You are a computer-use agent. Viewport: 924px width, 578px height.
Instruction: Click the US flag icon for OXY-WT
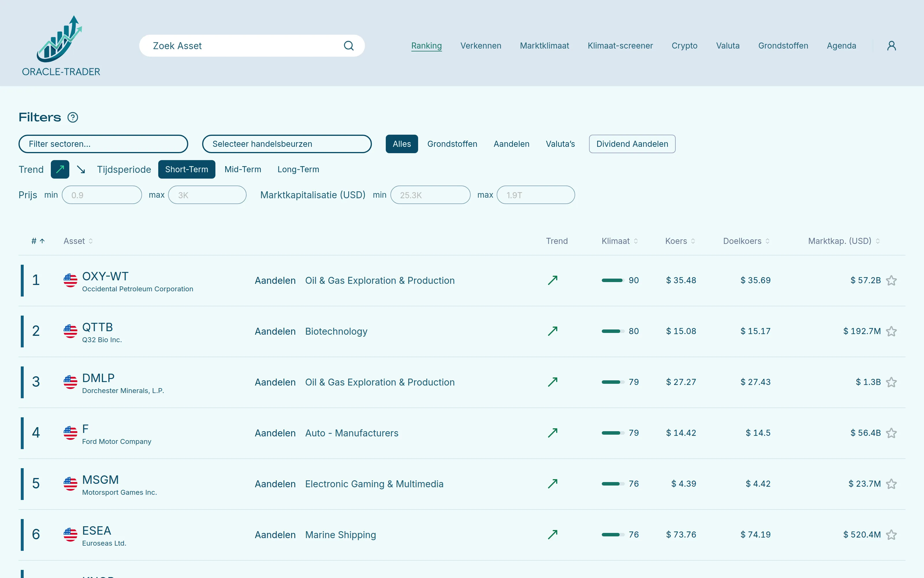[70, 281]
